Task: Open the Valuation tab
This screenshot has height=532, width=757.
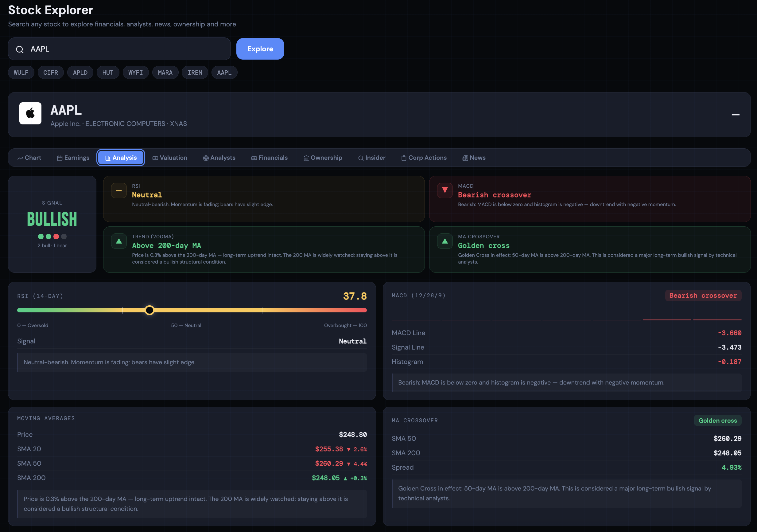Action: [170, 158]
